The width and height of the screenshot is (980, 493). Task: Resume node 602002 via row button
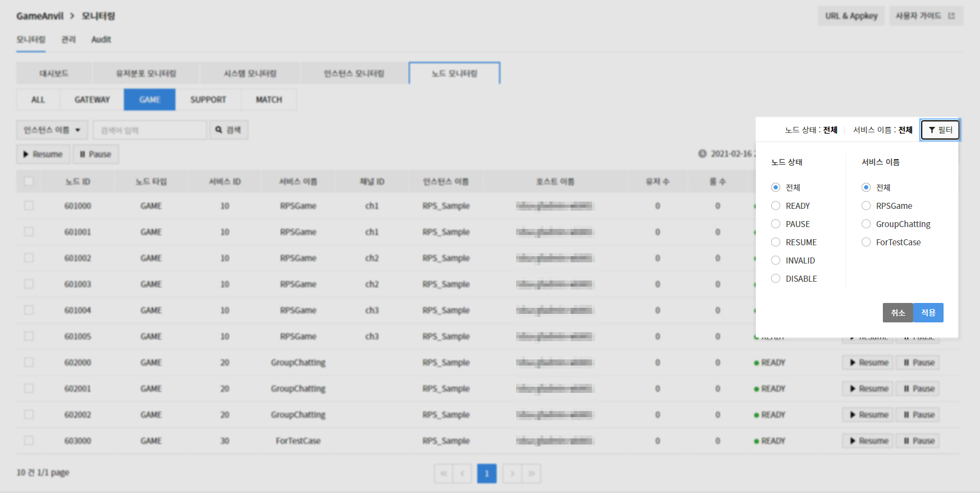868,415
